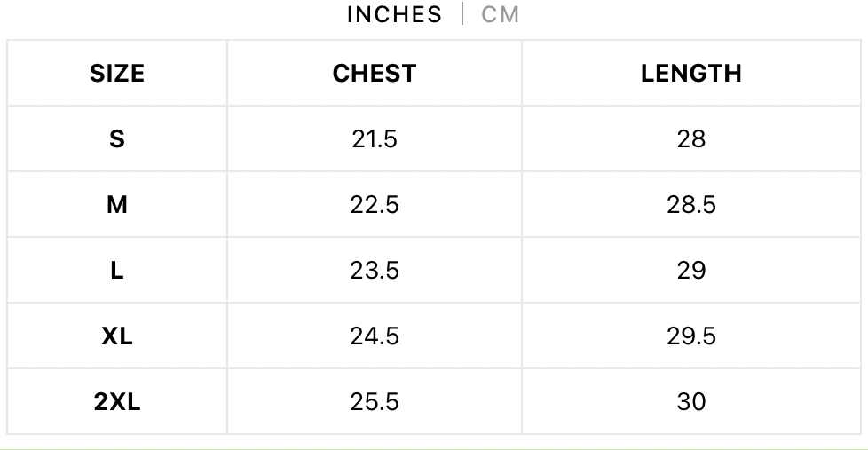The height and width of the screenshot is (450, 868).
Task: Click chest value 24.5 for size XL
Action: point(375,336)
